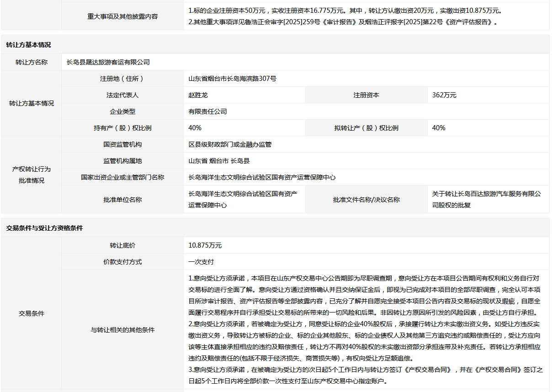Click the 40% value beside 持有产（股）权比例
This screenshot has width=552, height=392.
[195, 128]
